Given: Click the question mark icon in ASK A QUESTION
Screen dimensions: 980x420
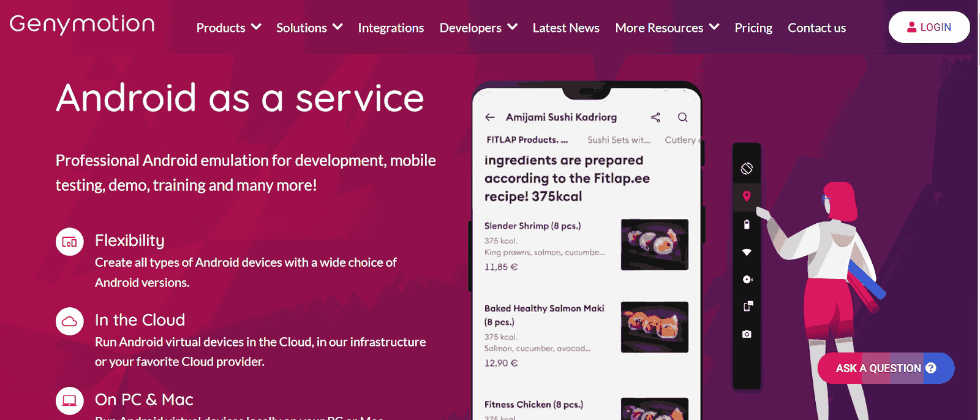Looking at the screenshot, I should coord(931,368).
